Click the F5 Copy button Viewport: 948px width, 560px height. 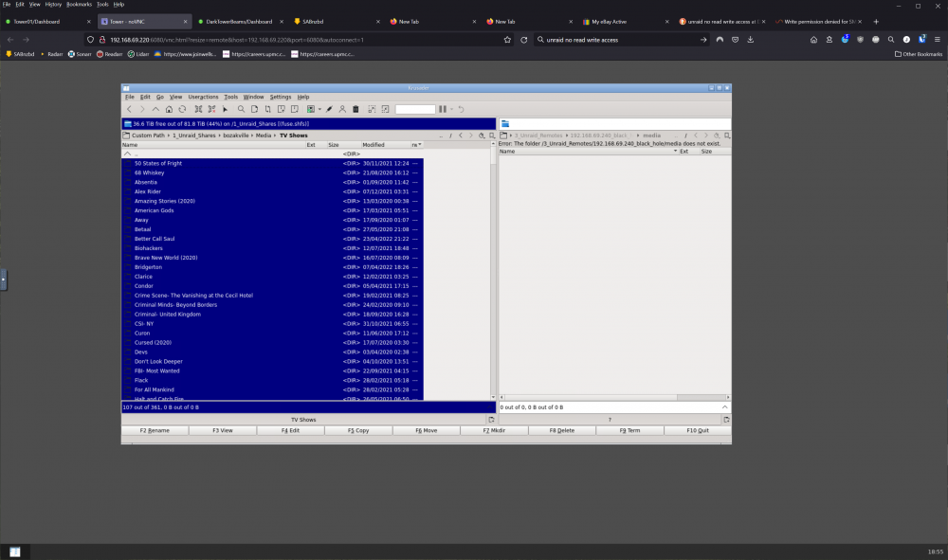pos(358,431)
